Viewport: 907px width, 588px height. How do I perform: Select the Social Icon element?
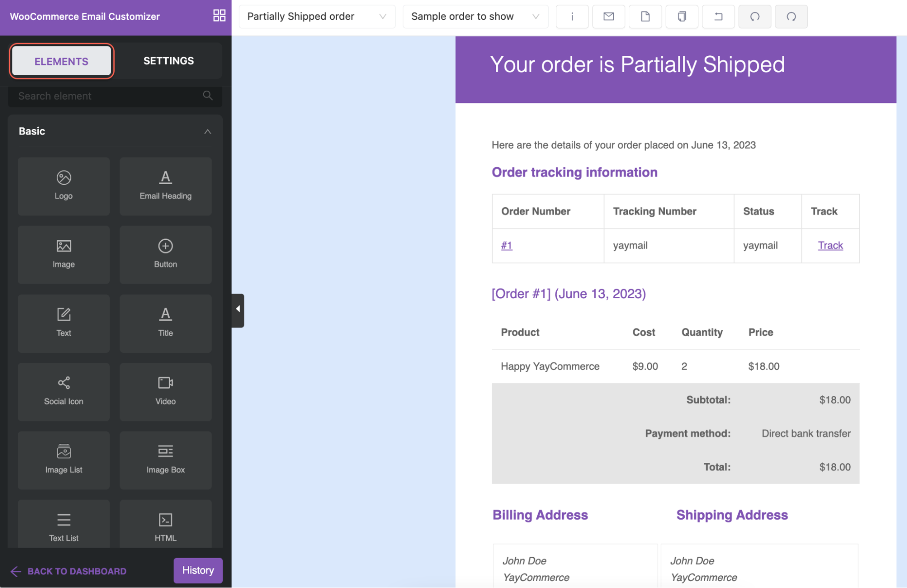64,392
